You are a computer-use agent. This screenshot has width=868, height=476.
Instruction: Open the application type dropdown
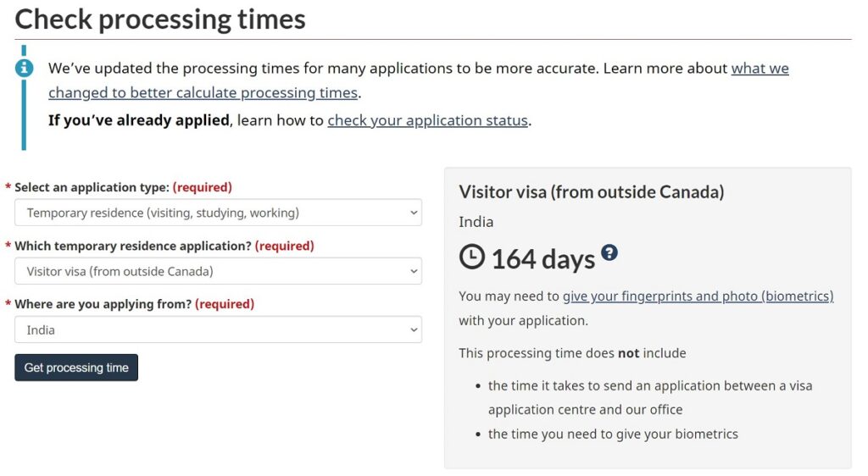[x=218, y=213]
